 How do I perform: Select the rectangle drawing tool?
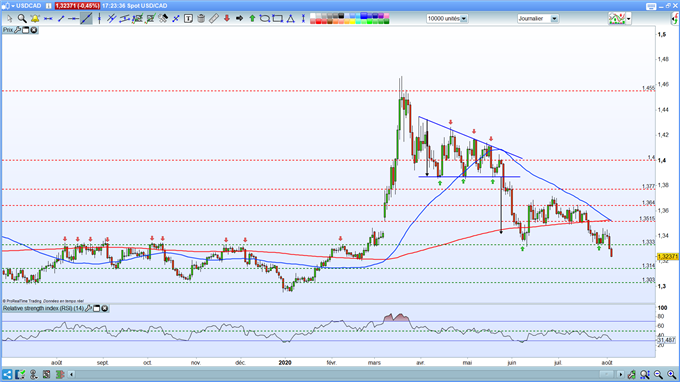click(278, 19)
